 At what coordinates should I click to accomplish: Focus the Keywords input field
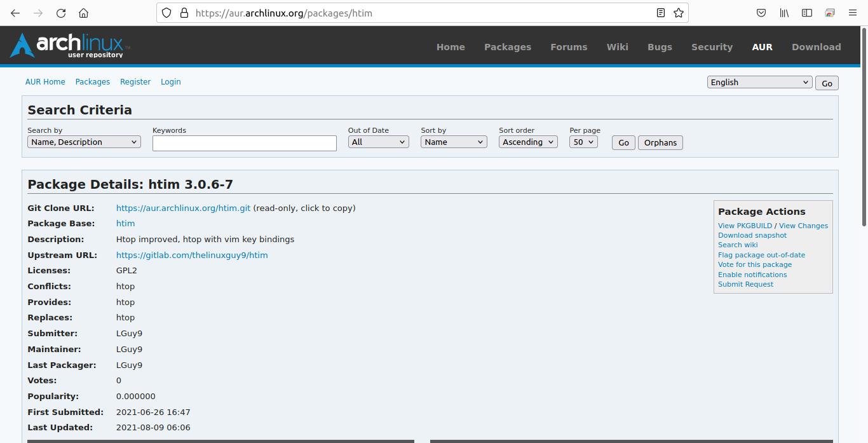click(x=244, y=143)
